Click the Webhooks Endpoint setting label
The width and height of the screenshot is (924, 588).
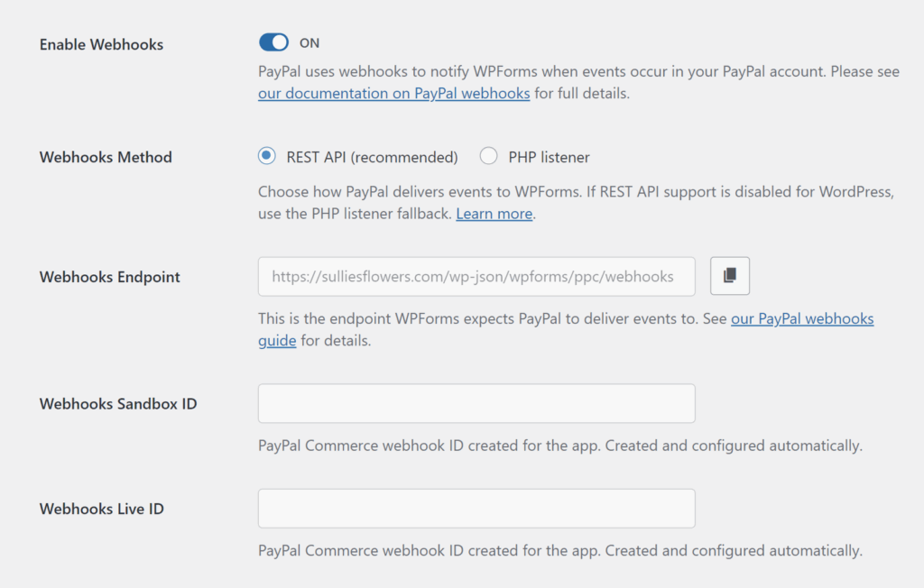(x=110, y=277)
